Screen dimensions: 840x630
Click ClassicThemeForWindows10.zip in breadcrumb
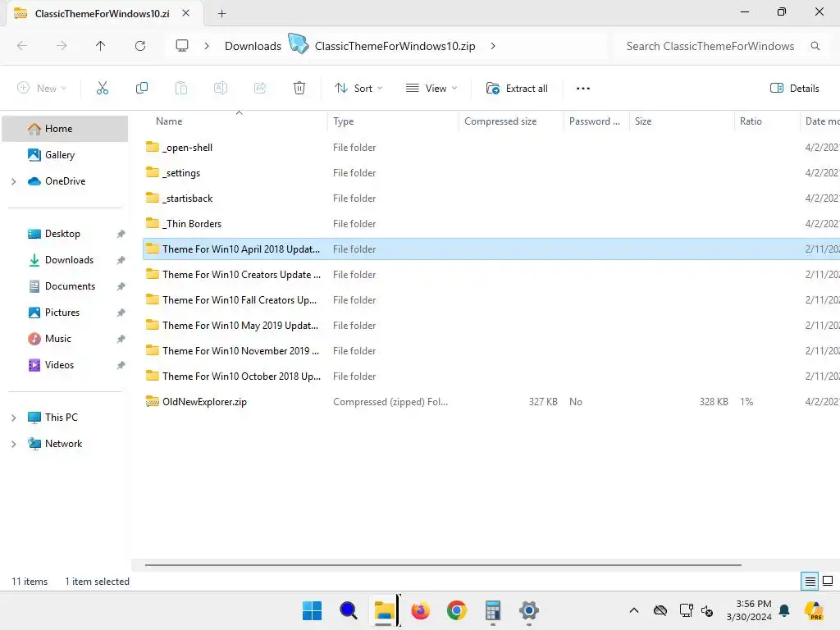[x=395, y=46]
